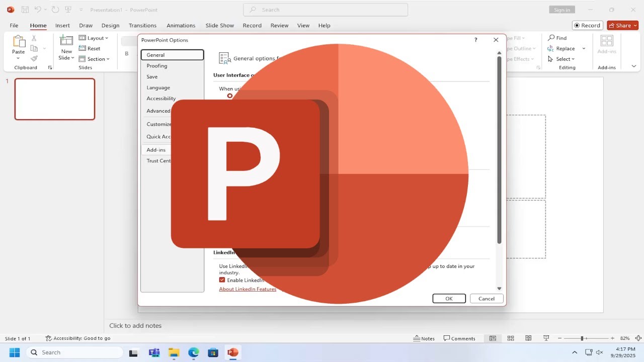The width and height of the screenshot is (644, 362).
Task: Click the Record button at top right
Action: pyautogui.click(x=588, y=26)
